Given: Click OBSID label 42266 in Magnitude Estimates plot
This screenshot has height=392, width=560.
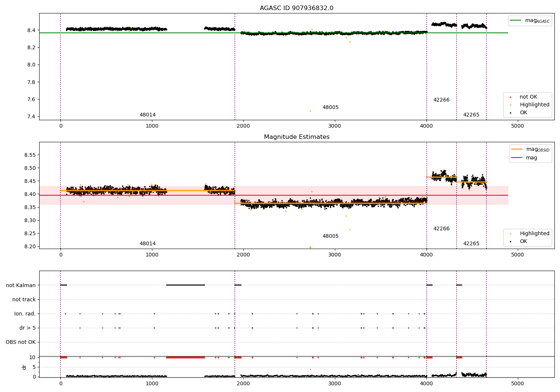Looking at the screenshot, I should pyautogui.click(x=441, y=228).
